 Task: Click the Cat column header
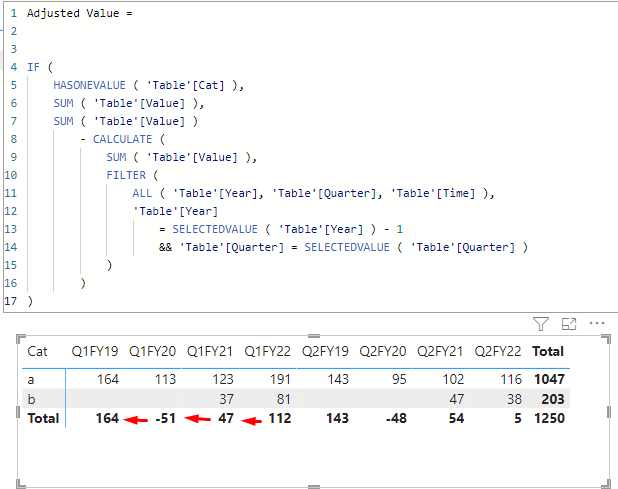click(37, 351)
